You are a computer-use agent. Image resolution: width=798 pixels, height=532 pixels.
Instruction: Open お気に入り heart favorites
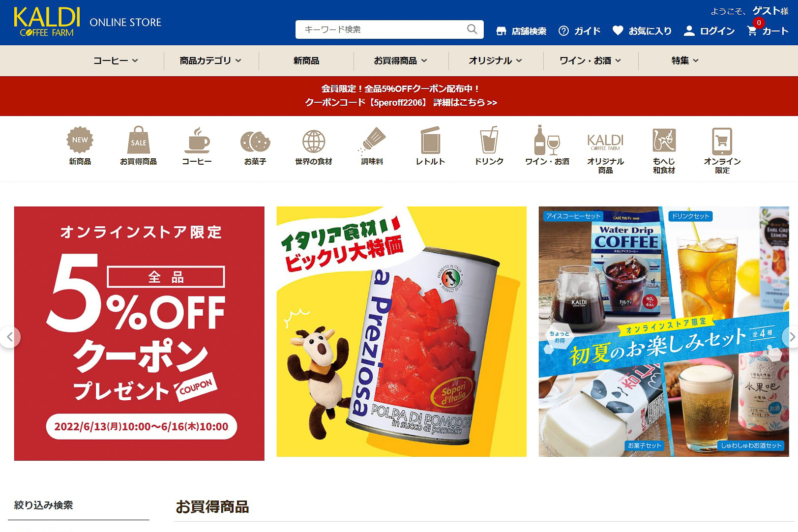click(642, 30)
